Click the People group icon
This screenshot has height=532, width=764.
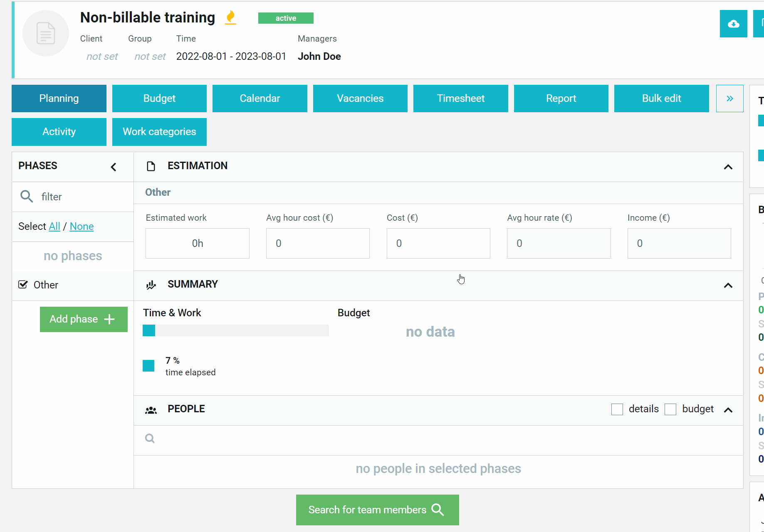tap(151, 410)
